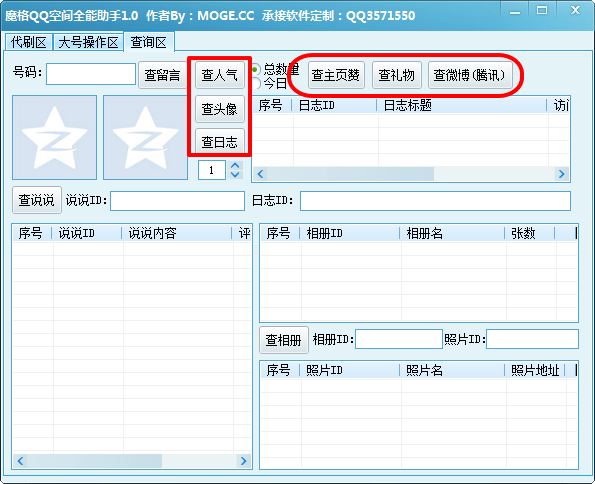Click the first QQ star avatar thumbnail
The image size is (595, 484).
pos(55,137)
